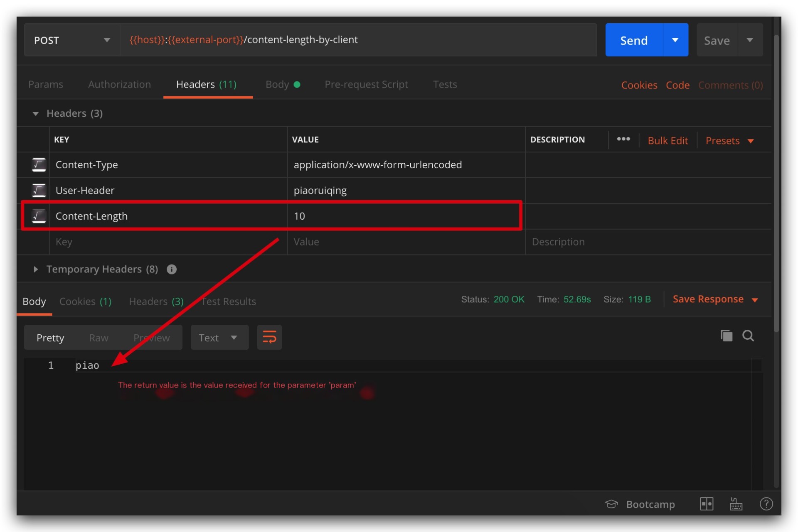Collapse the Headers (3) section

36,113
